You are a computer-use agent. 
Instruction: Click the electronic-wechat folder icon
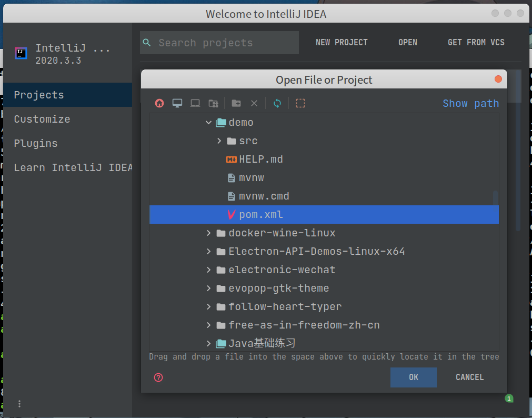click(221, 270)
